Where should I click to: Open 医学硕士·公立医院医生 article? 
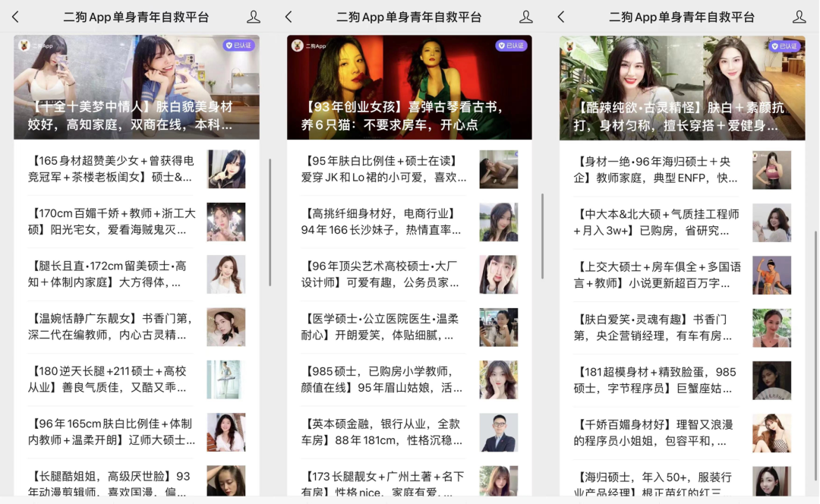click(x=385, y=326)
